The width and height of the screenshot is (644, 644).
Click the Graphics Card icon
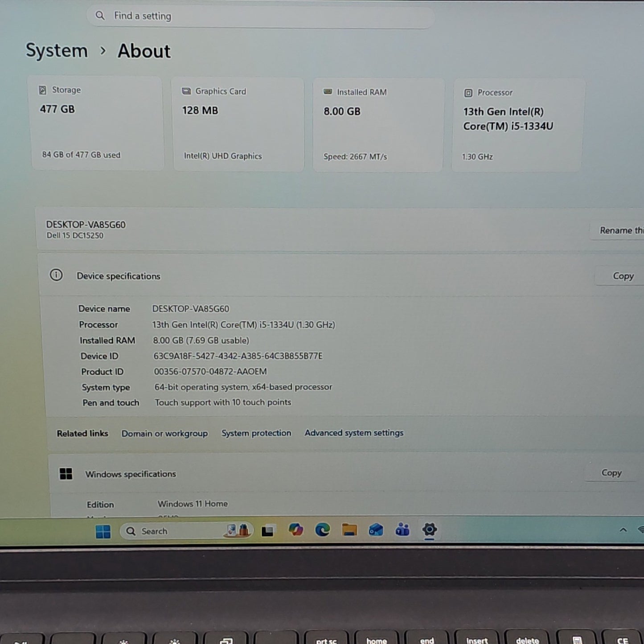(186, 91)
